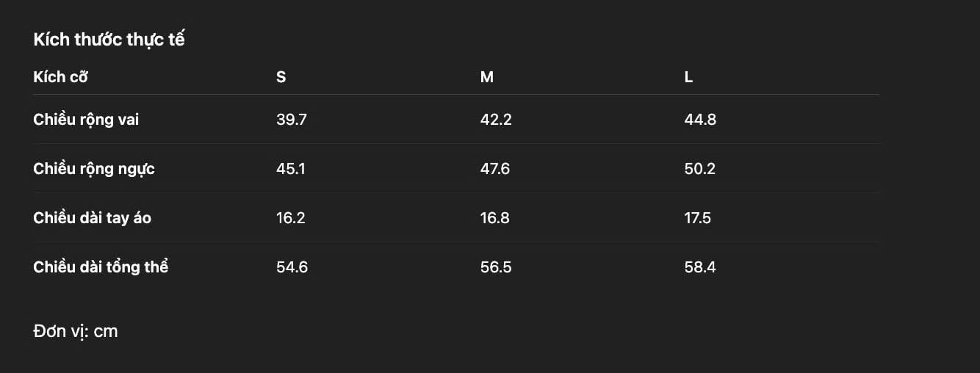Click shoulder width value 39.7
This screenshot has height=373, width=980.
[x=291, y=120]
